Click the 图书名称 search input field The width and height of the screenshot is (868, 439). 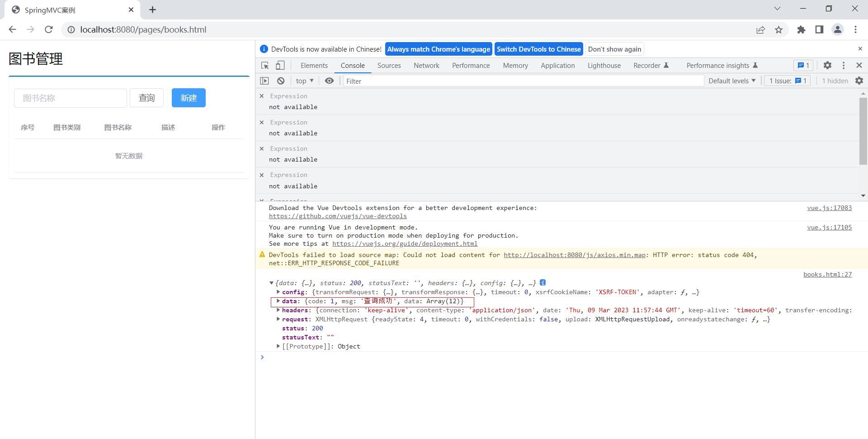pos(71,98)
